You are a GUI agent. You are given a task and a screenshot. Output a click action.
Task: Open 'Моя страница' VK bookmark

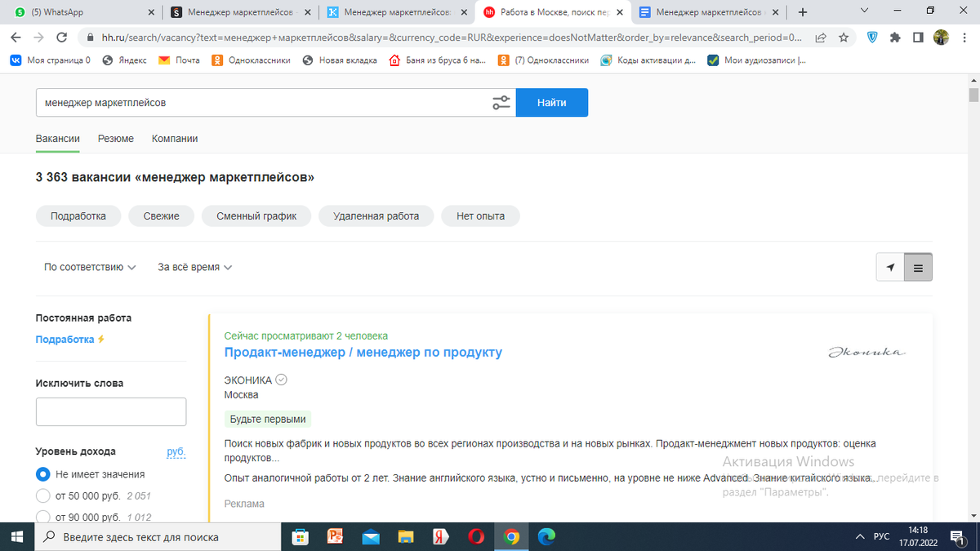[x=50, y=60]
